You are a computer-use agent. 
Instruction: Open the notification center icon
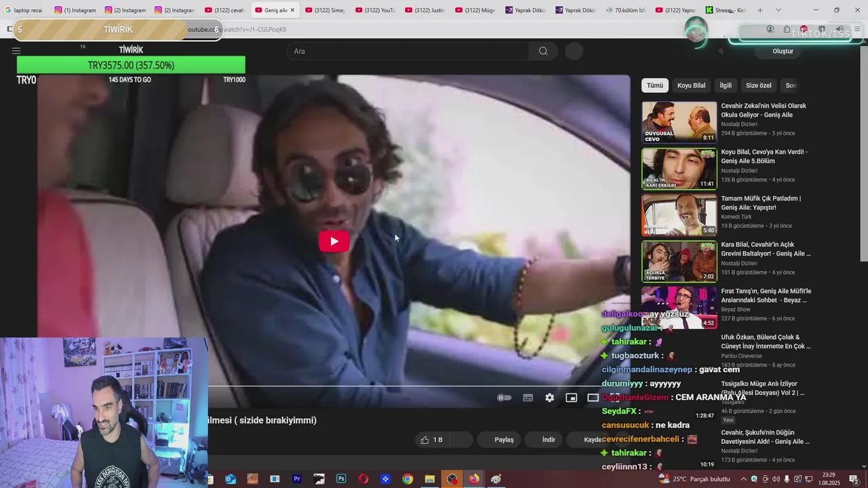pos(854,479)
